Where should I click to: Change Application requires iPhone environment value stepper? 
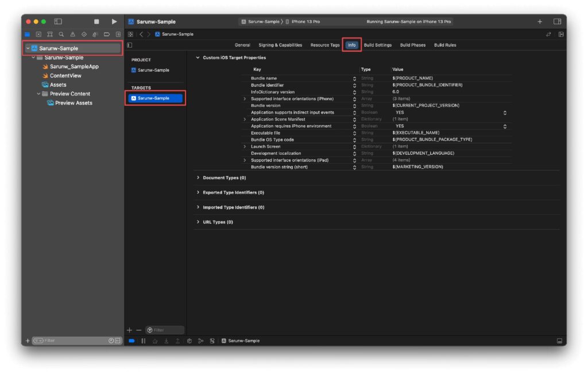coord(505,126)
